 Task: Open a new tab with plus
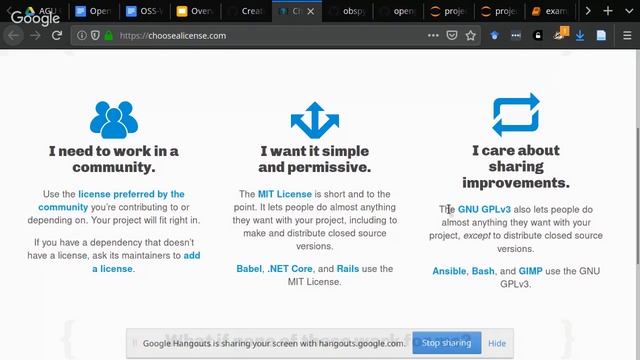click(608, 11)
